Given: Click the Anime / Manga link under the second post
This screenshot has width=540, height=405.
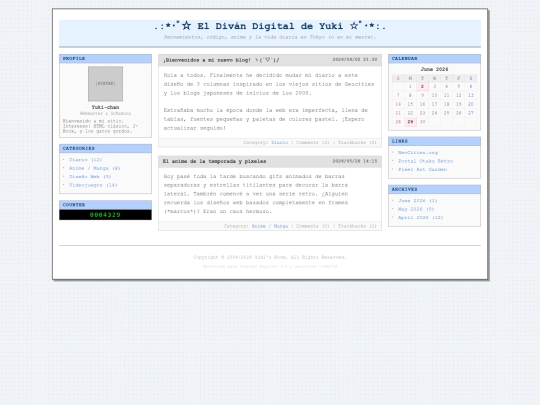Looking at the screenshot, I should point(270,226).
